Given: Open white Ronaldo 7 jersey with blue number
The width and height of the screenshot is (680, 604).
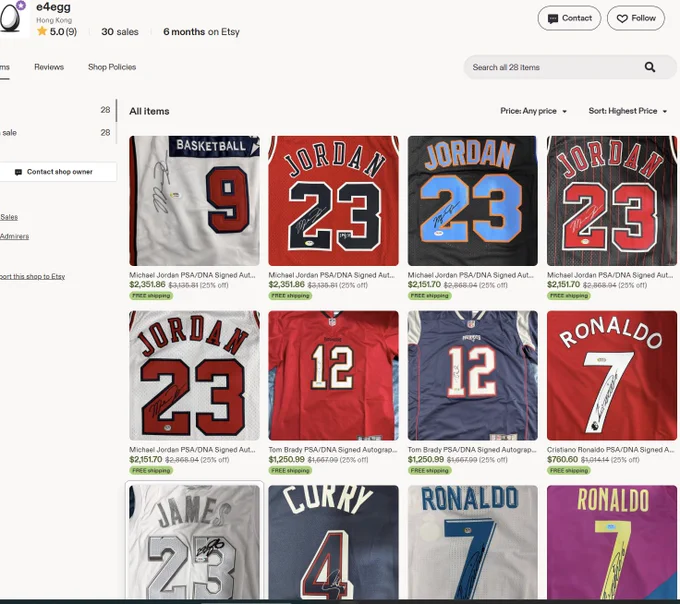Looking at the screenshot, I should click(473, 542).
